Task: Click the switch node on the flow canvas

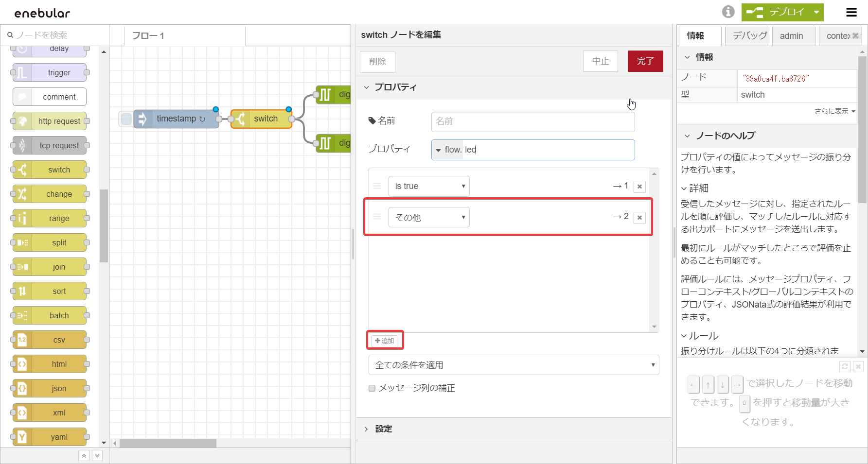Action: [x=261, y=119]
